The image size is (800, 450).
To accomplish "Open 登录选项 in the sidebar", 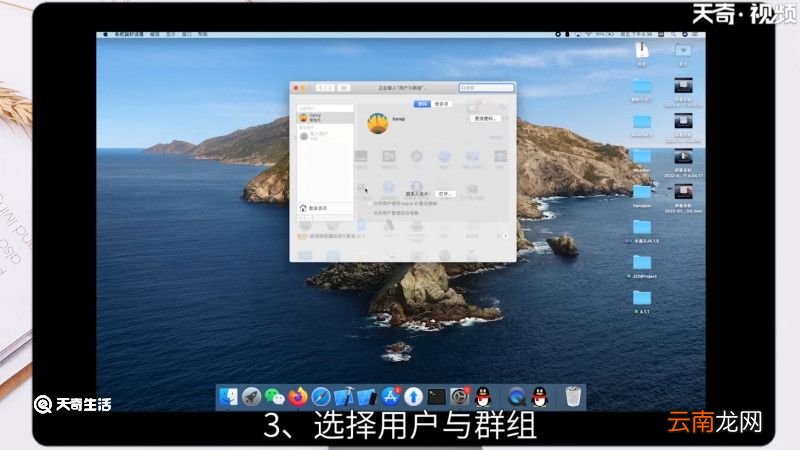I will click(325, 208).
